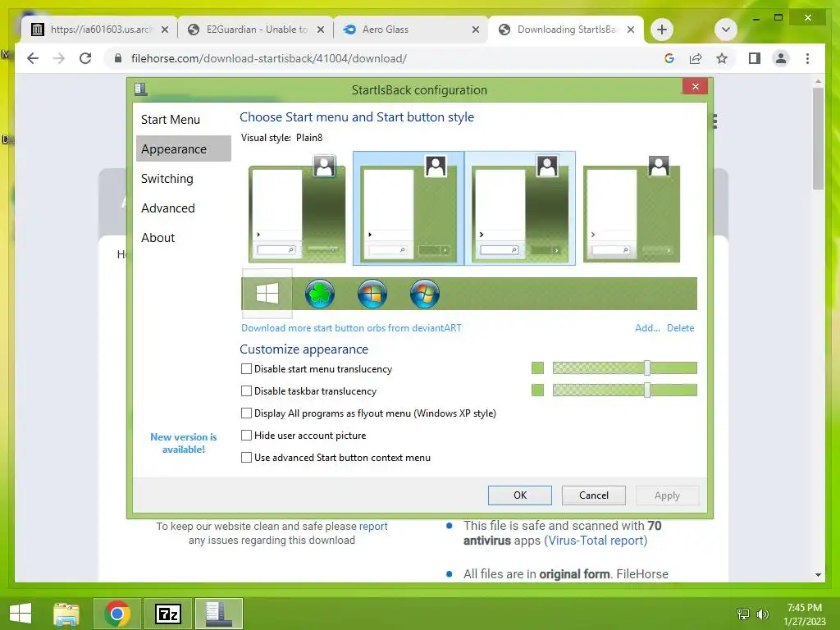Open Chrome three-dot menu
840x630 pixels.
coord(807,58)
